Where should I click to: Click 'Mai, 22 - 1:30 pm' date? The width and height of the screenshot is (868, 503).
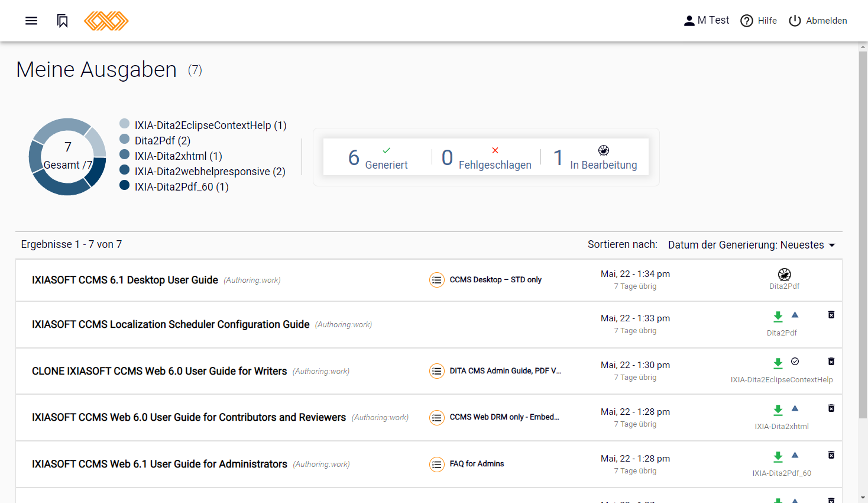[x=635, y=365]
